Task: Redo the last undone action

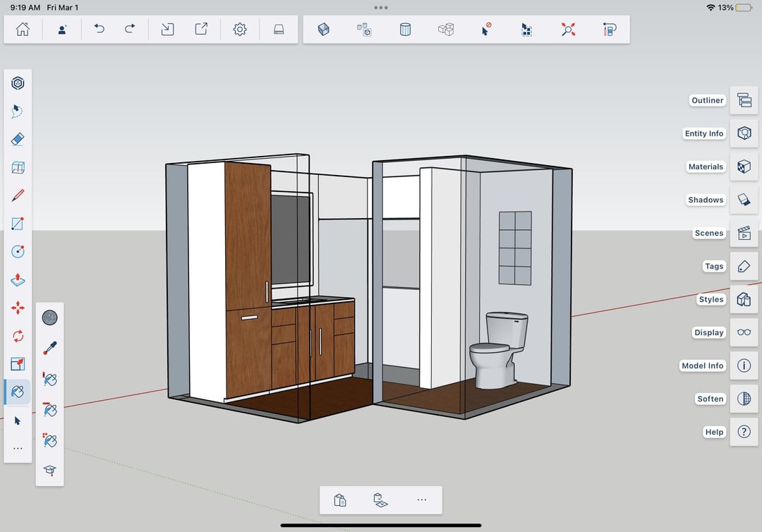Action: pyautogui.click(x=129, y=29)
